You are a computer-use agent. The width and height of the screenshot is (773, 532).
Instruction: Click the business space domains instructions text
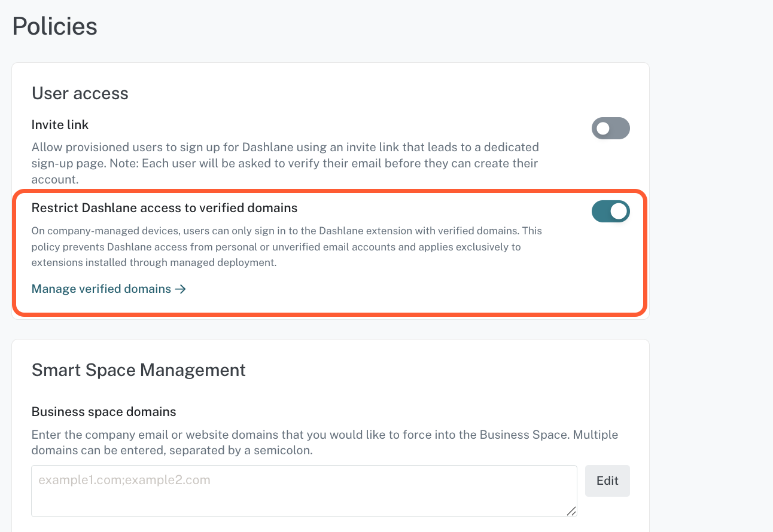click(x=325, y=442)
